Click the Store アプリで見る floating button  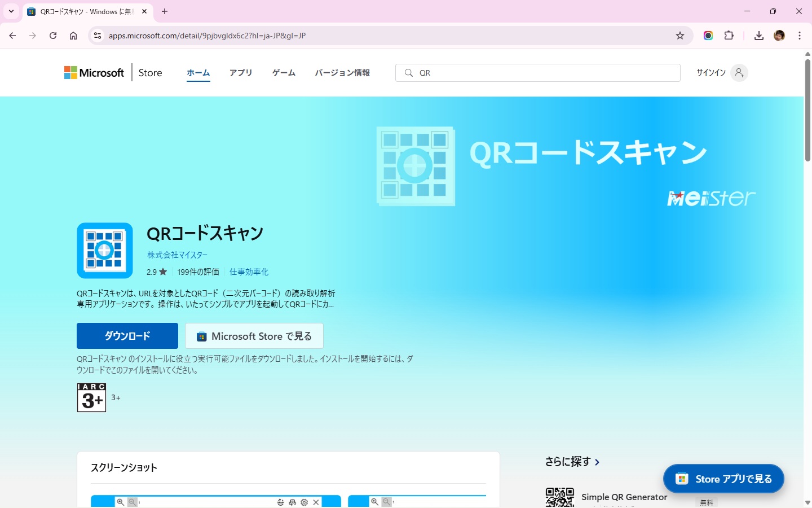coord(723,479)
